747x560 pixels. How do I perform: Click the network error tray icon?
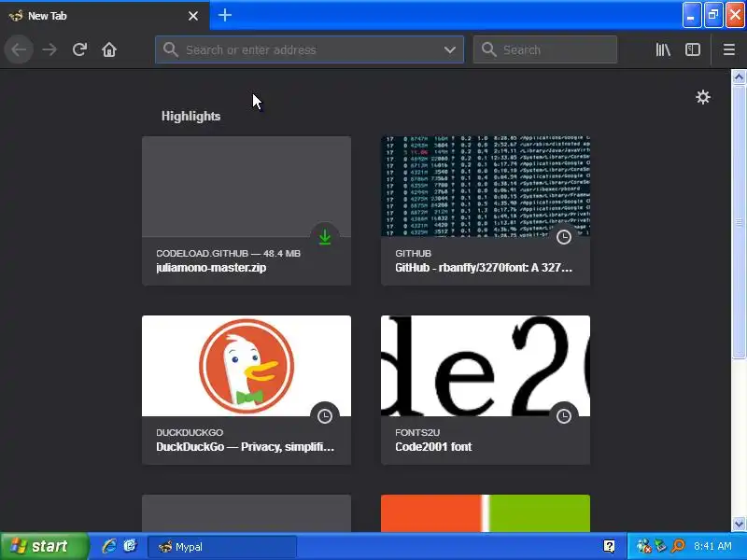pyautogui.click(x=643, y=546)
